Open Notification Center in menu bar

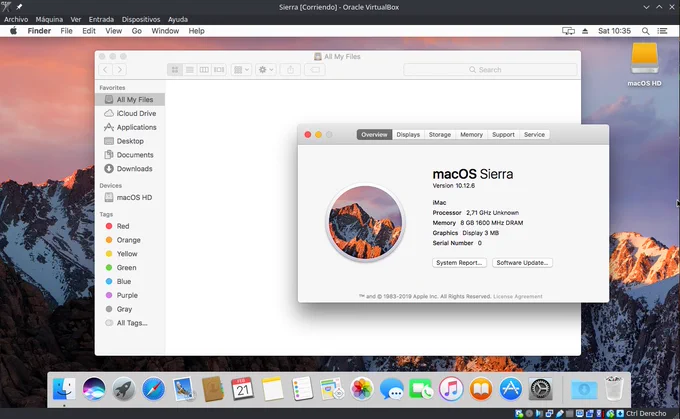click(662, 31)
